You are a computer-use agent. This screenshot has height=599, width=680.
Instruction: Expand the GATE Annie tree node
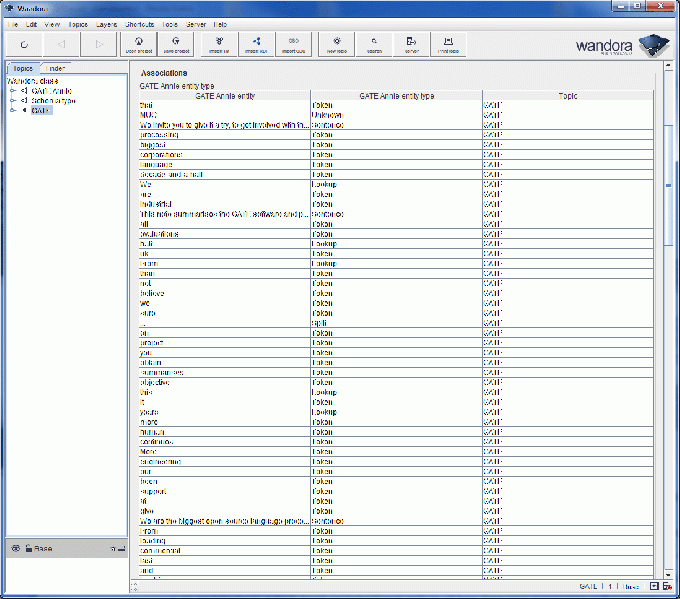13,91
